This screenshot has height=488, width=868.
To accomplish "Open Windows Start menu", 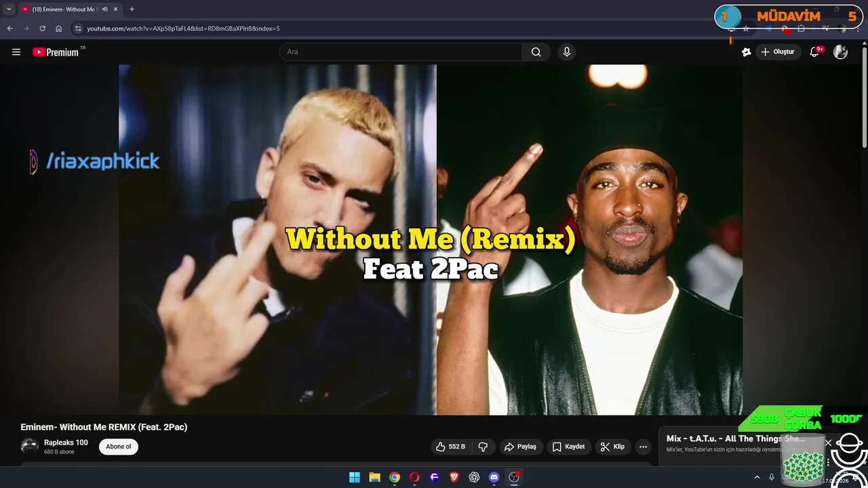I will pyautogui.click(x=355, y=477).
